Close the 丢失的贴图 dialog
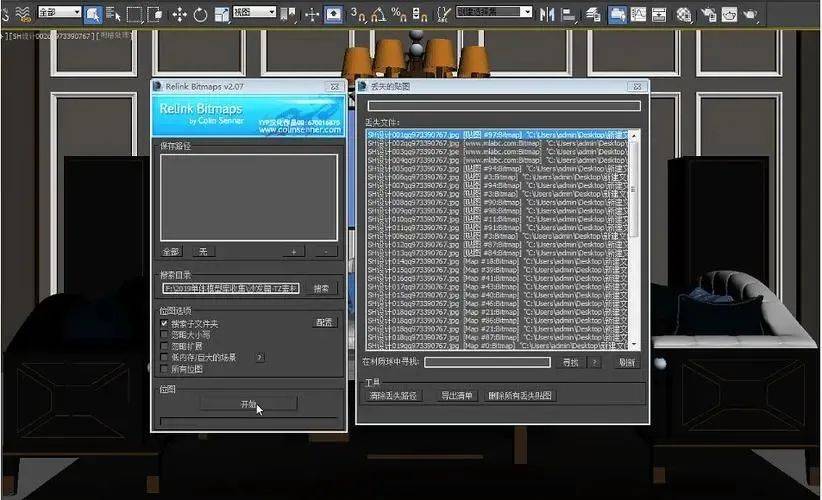This screenshot has width=822, height=500. 637,86
